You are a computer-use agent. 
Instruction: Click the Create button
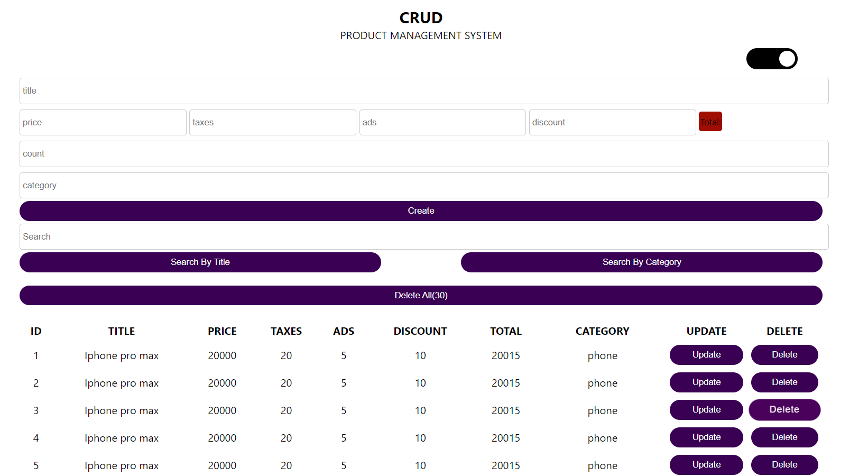421,210
